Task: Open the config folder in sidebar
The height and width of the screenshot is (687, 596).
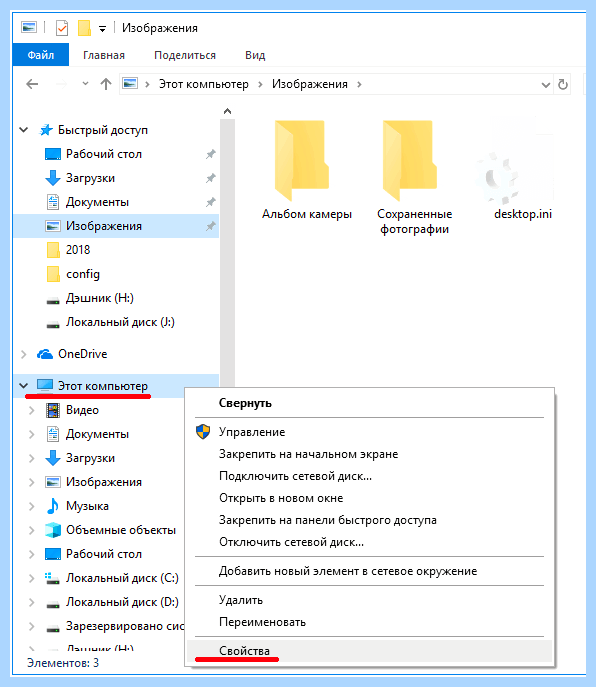Action: [83, 274]
